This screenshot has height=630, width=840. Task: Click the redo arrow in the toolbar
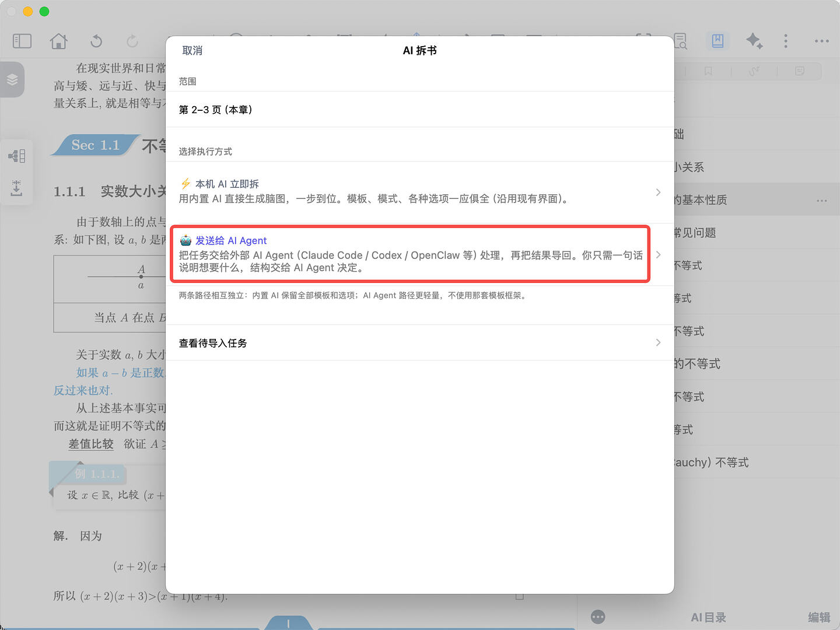(132, 41)
